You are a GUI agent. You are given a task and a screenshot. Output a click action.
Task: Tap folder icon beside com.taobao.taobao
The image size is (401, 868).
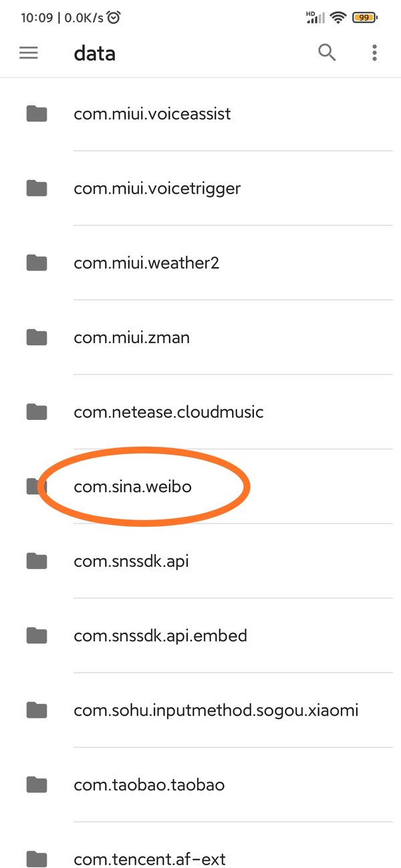(37, 785)
